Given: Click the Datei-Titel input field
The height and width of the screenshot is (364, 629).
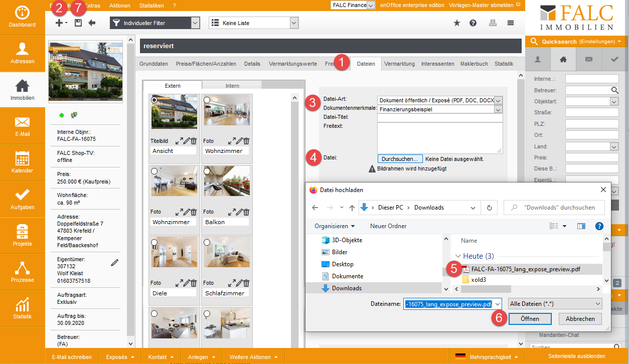Looking at the screenshot, I should pos(439,118).
